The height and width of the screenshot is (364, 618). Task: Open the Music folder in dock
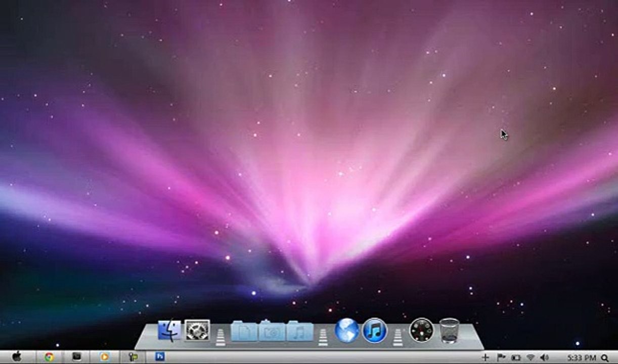[x=299, y=331]
